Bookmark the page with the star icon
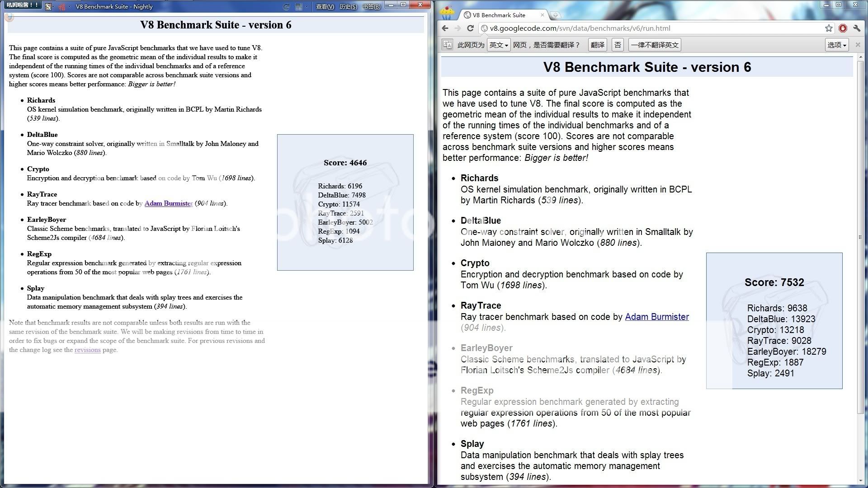 click(829, 28)
